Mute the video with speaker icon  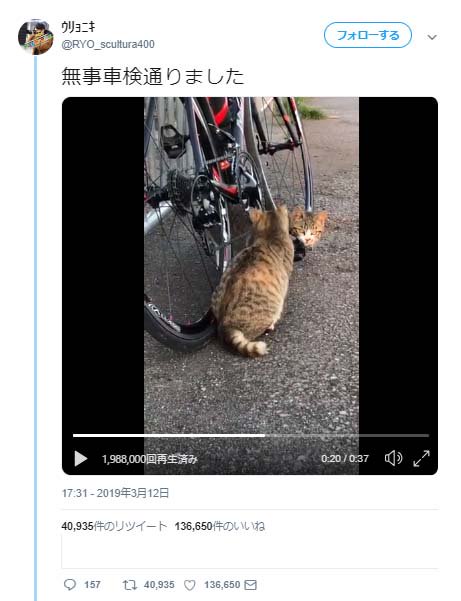[393, 458]
